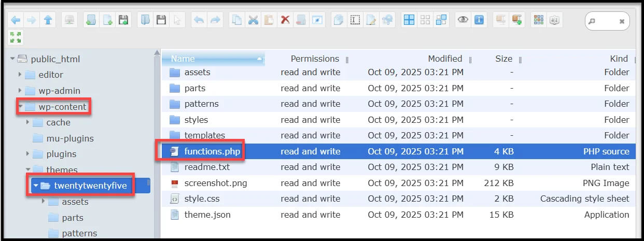This screenshot has width=644, height=241.
Task: Sort files by Permissions column header
Action: (x=315, y=59)
